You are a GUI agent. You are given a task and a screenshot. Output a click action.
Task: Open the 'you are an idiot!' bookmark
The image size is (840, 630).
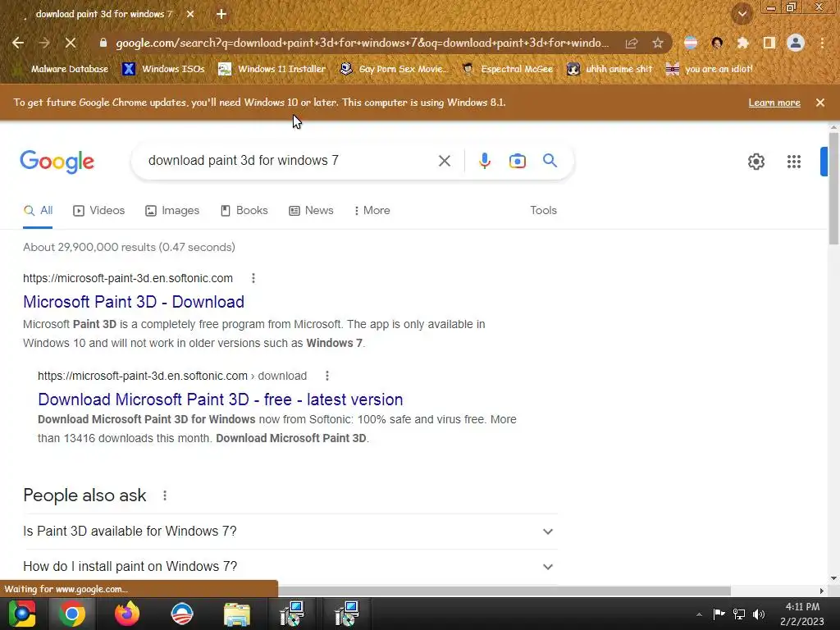pos(710,69)
